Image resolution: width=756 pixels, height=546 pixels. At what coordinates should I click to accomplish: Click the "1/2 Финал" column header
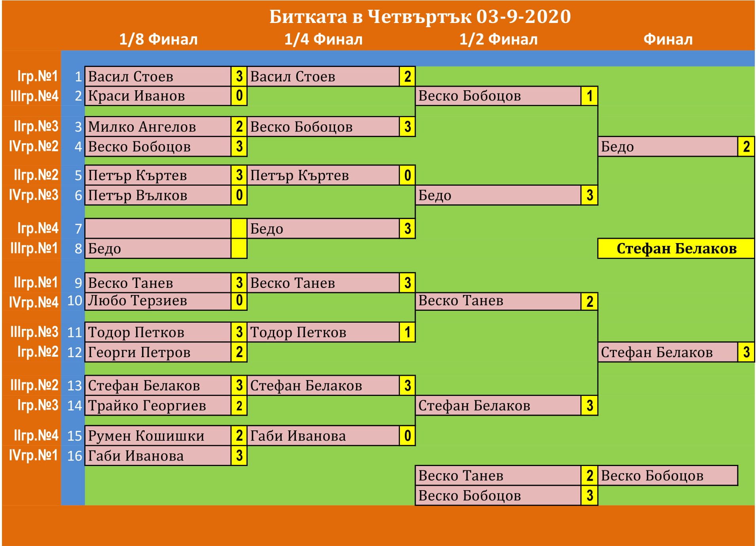[498, 39]
